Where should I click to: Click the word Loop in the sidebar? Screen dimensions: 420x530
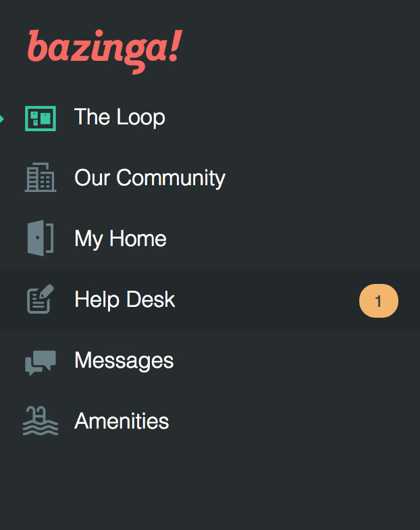coord(140,117)
